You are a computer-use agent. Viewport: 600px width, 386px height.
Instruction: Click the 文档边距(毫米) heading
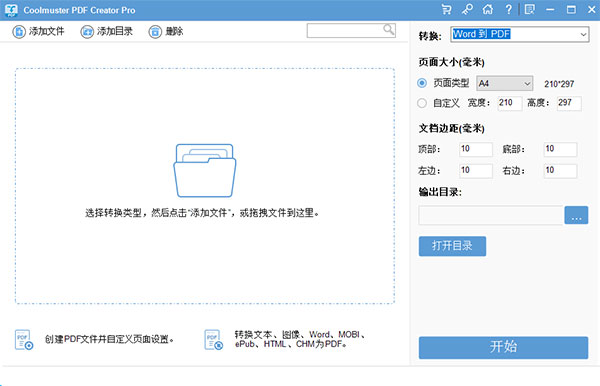coord(452,128)
